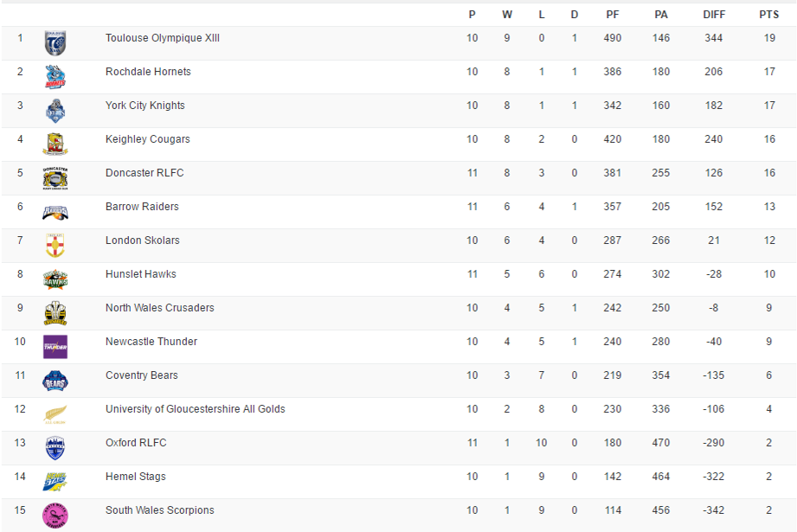Image resolution: width=797 pixels, height=532 pixels.
Task: Select the Oxford RLFC team name
Action: coord(136,443)
